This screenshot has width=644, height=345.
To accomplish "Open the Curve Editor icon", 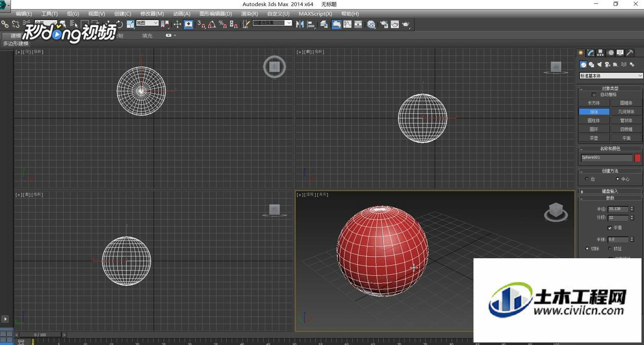I will pyautogui.click(x=347, y=24).
